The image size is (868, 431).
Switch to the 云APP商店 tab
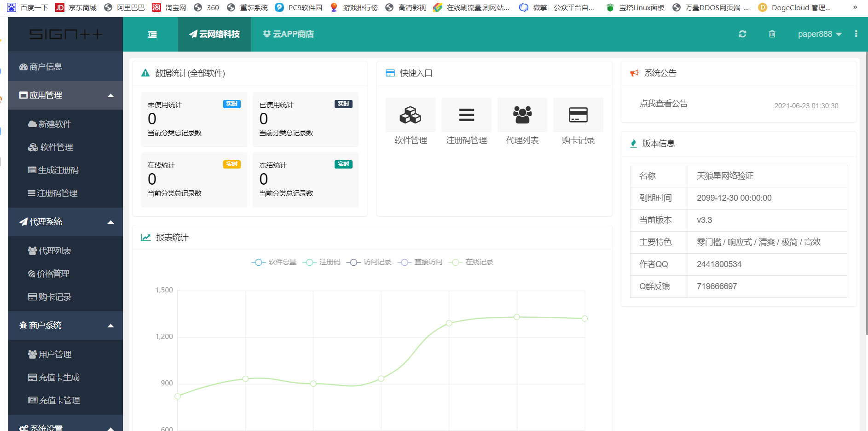[x=288, y=34]
